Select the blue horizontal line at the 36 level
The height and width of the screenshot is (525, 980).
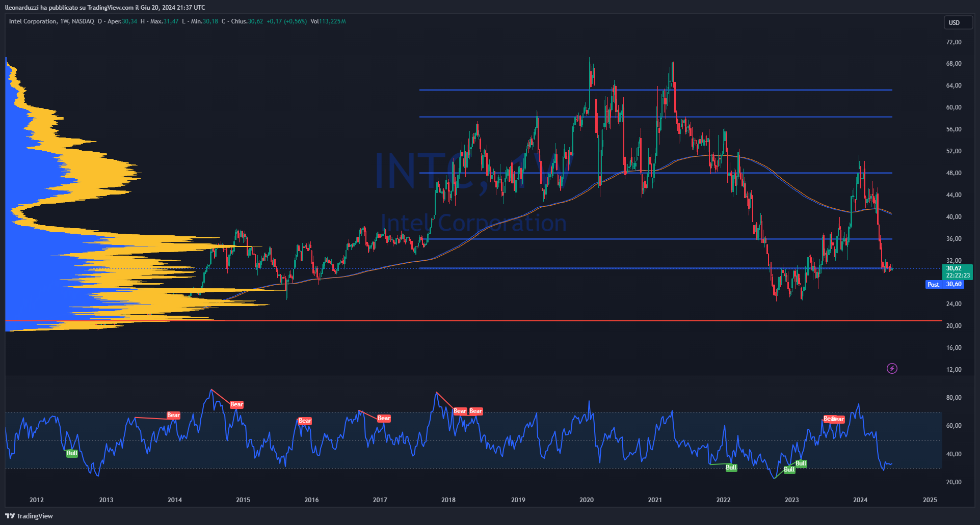pyautogui.click(x=655, y=239)
